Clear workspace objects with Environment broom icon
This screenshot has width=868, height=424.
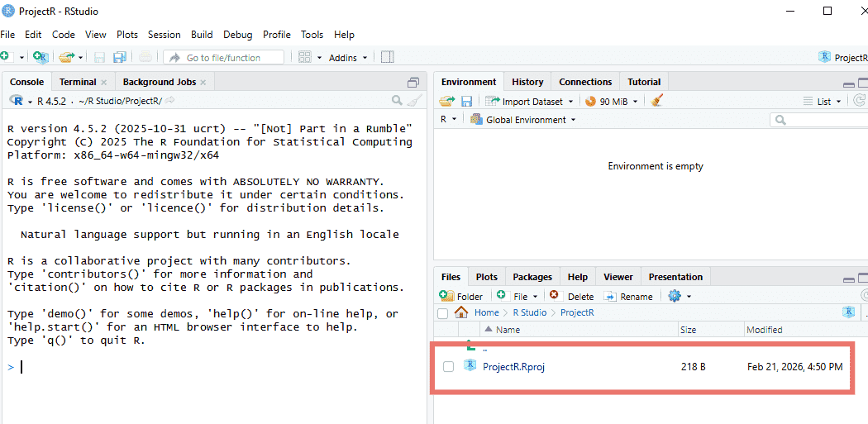tap(657, 100)
